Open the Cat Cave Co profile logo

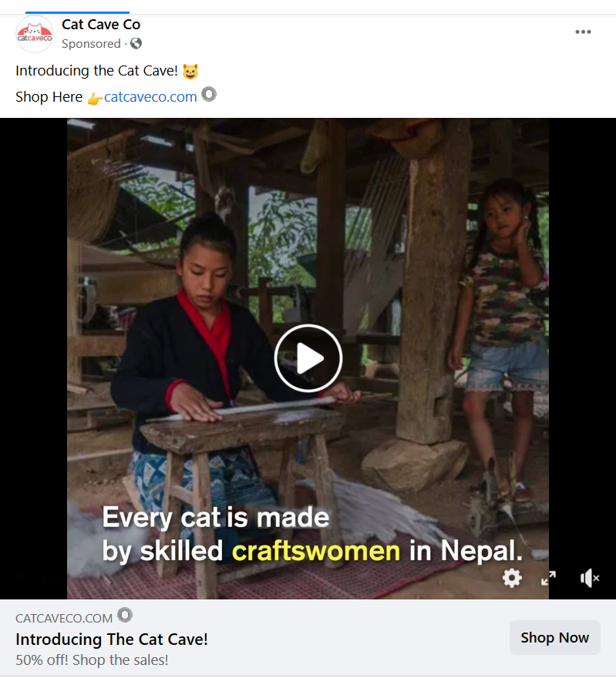(35, 34)
